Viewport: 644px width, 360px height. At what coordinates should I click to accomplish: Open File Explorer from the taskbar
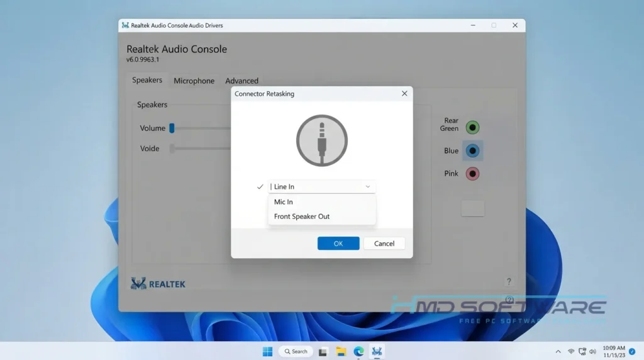tap(341, 351)
